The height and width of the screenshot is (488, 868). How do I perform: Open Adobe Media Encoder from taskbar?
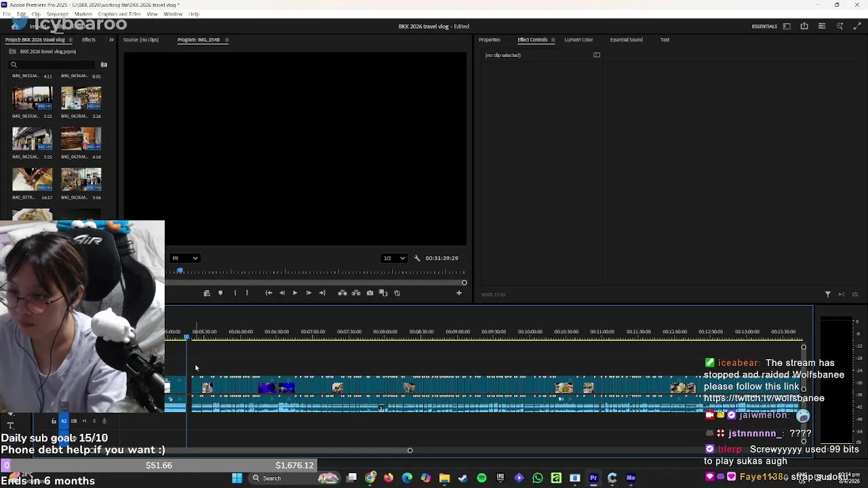click(631, 479)
